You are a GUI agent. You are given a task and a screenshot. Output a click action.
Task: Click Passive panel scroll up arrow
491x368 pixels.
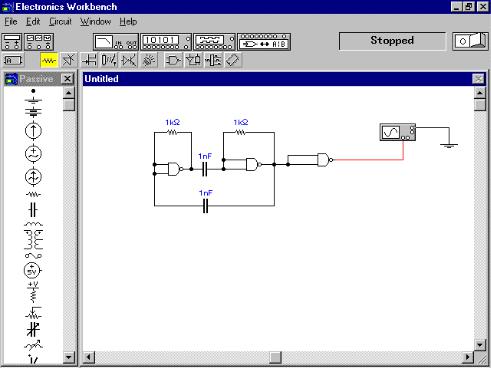tap(69, 93)
